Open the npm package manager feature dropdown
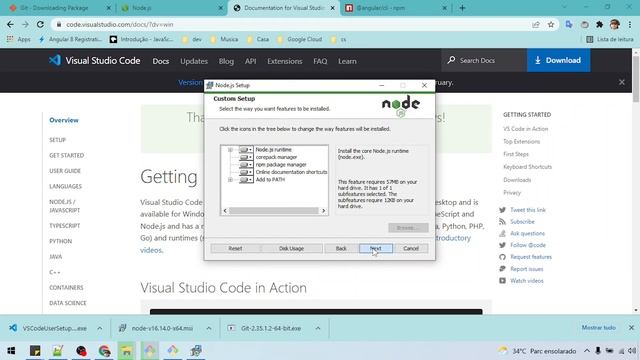Image resolution: width=640 pixels, height=360 pixels. coord(246,164)
